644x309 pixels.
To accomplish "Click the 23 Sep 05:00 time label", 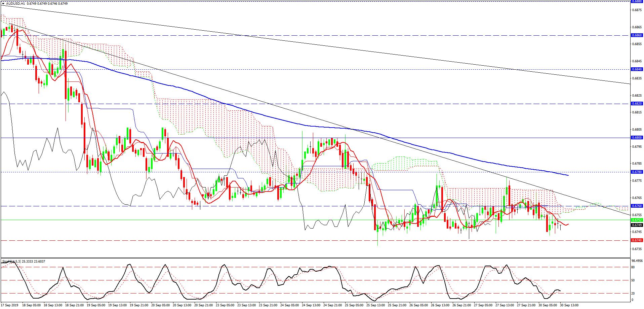I will [225, 305].
